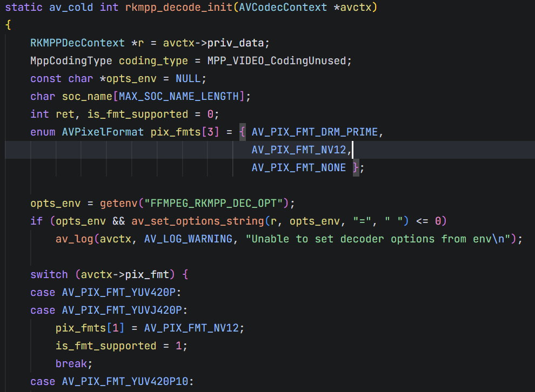
Task: Click the MppCodingType type name
Action: pyautogui.click(x=71, y=60)
